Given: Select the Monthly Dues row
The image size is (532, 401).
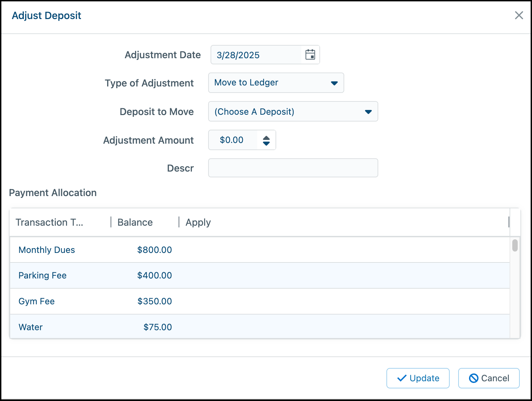Looking at the screenshot, I should pos(260,250).
